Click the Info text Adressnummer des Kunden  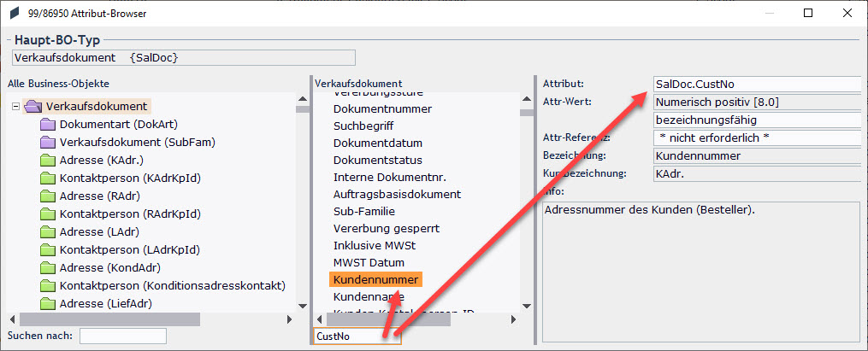pos(650,210)
